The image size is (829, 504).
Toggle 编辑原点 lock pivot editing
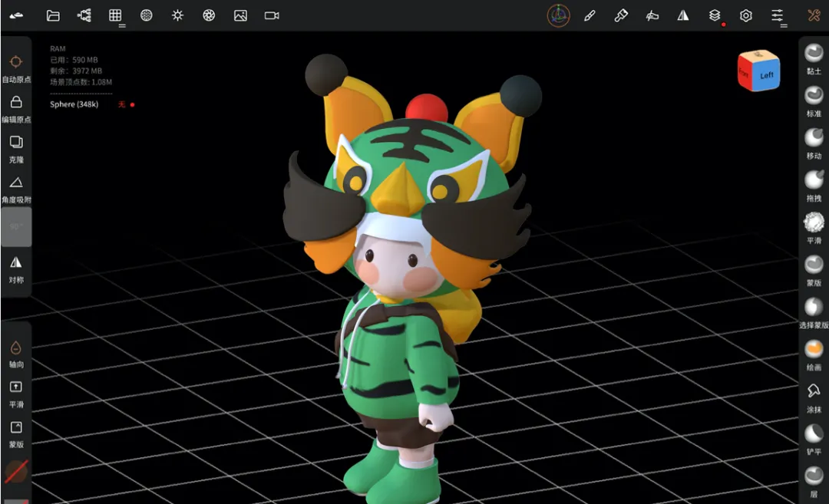(x=16, y=109)
